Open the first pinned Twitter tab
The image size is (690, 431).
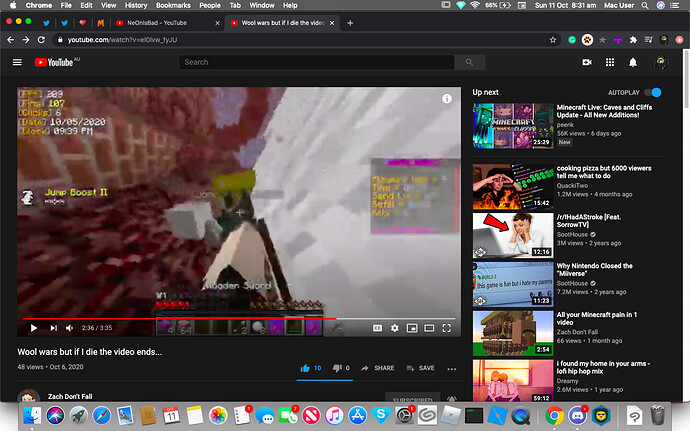click(x=46, y=23)
